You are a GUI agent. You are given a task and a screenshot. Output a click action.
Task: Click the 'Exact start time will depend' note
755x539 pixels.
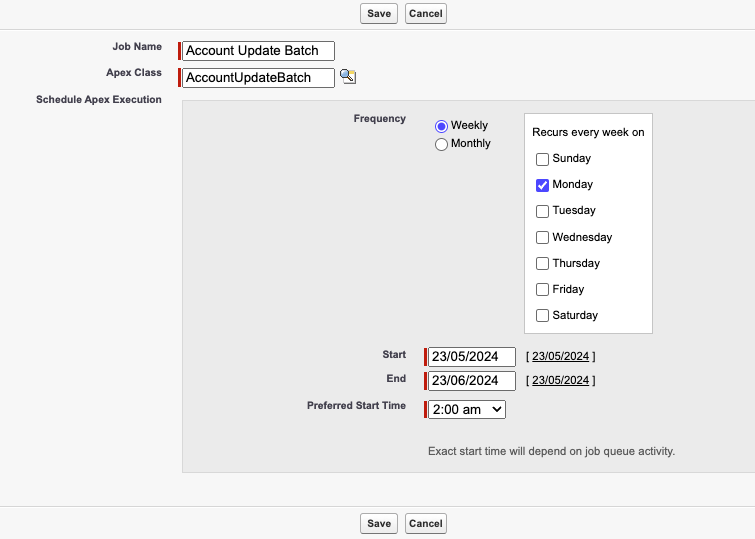(x=551, y=451)
